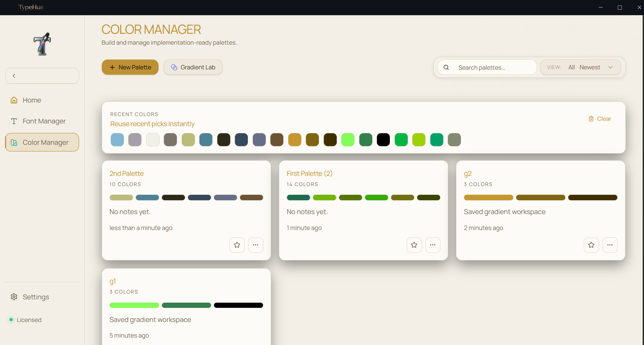Click the plus icon on New Palette
The width and height of the screenshot is (644, 345).
112,67
